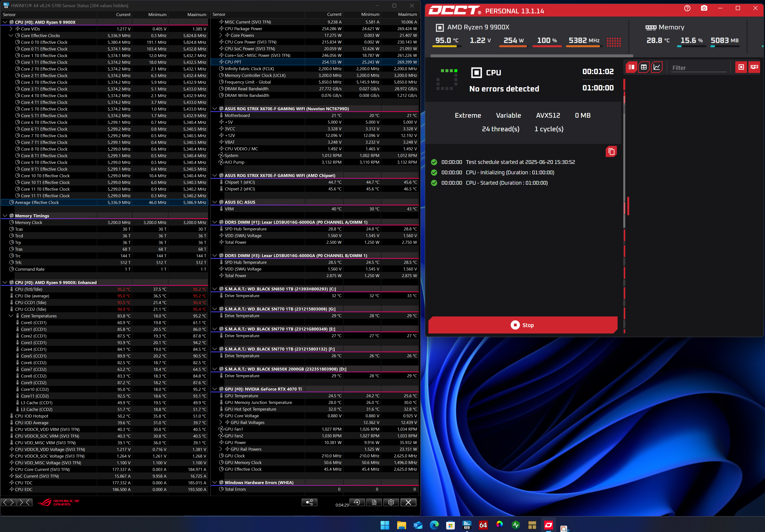The height and width of the screenshot is (532, 765).
Task: Click the OCCT horizontal scrollbar under CPU stats
Action: point(532,56)
